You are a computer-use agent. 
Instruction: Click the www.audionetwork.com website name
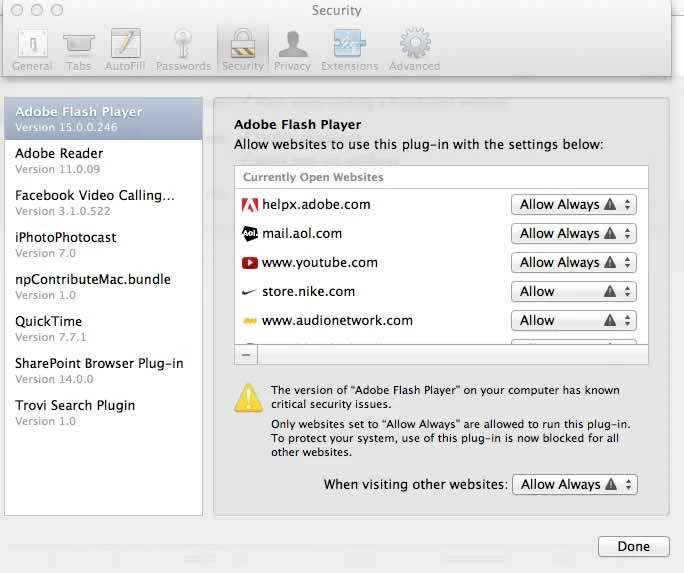point(337,321)
